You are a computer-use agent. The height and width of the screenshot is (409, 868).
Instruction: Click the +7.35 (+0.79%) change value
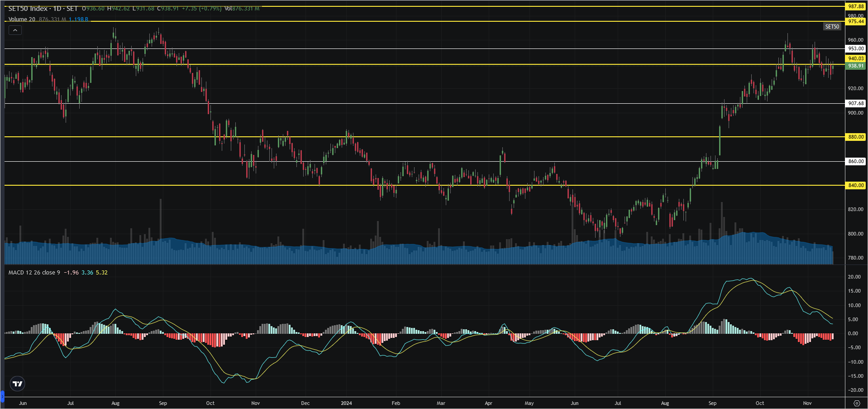click(201, 9)
